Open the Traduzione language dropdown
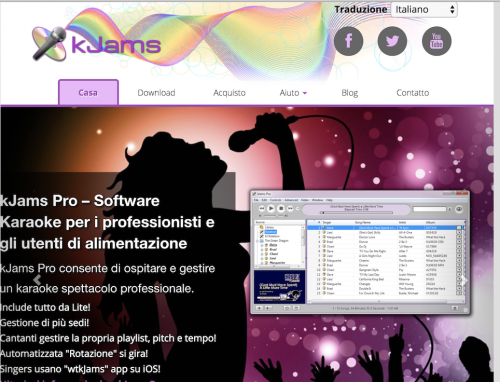500x382 pixels. point(424,9)
